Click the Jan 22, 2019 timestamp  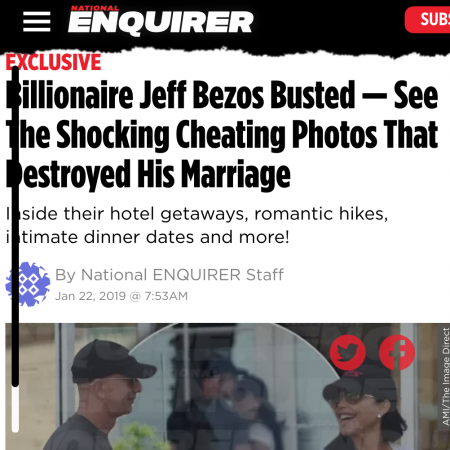pos(121,296)
